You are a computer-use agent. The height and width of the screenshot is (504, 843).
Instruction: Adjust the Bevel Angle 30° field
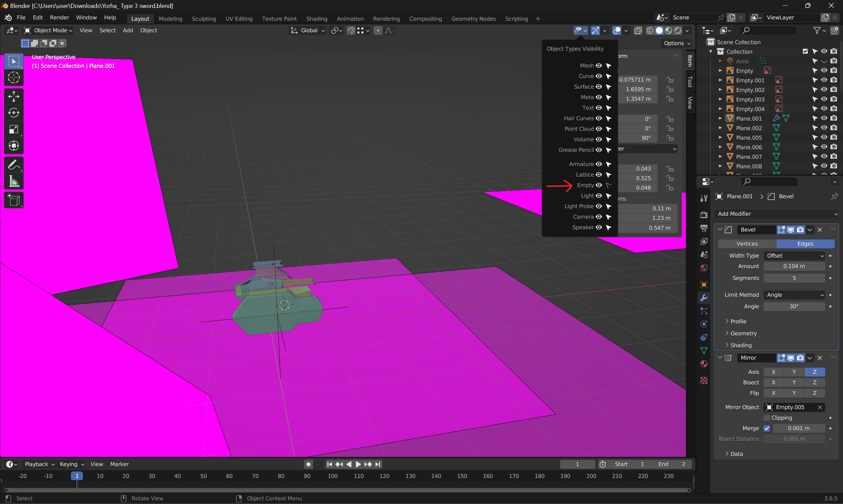pyautogui.click(x=794, y=306)
